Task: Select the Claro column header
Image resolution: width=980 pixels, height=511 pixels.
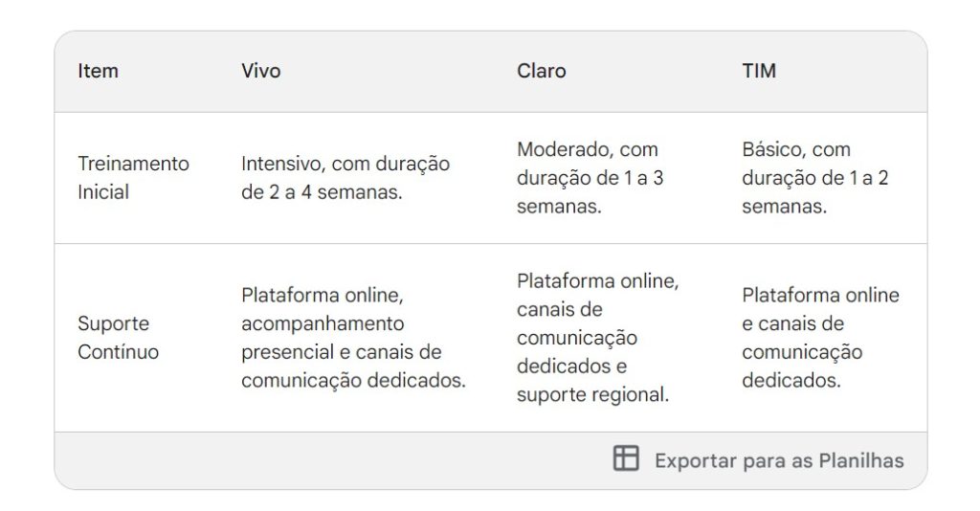Action: (542, 71)
